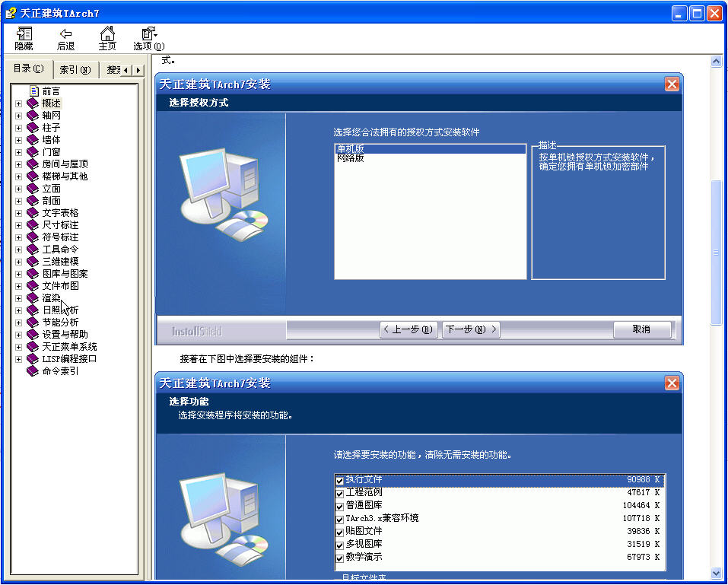728x585 pixels.
Task: Click the book icon beside 命令索引
Action: coord(33,371)
